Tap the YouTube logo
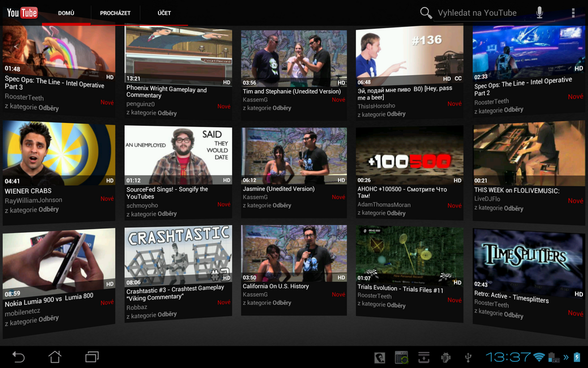588x368 pixels. pos(22,12)
